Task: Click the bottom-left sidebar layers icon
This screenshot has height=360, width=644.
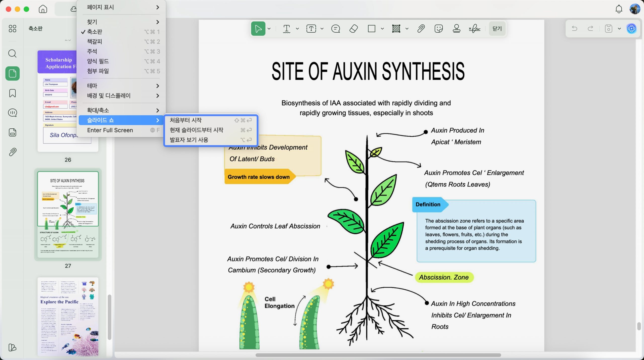Action: tap(12, 347)
